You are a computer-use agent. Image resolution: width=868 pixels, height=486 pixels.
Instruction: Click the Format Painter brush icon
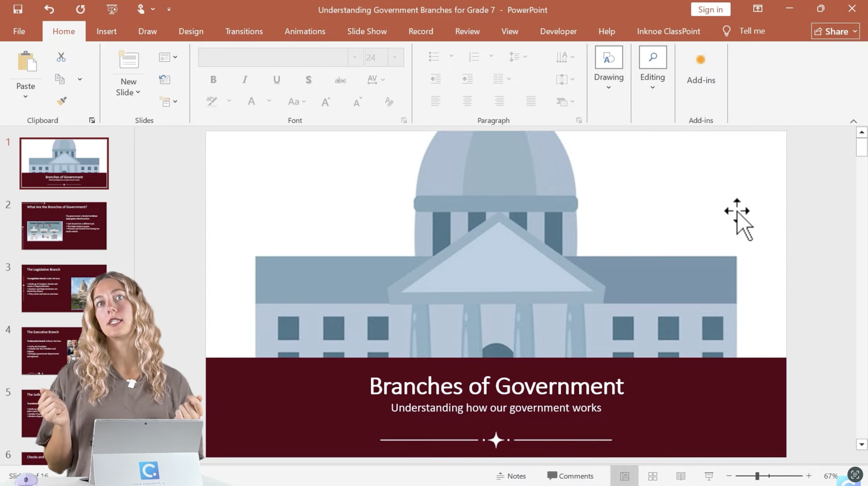tap(61, 101)
